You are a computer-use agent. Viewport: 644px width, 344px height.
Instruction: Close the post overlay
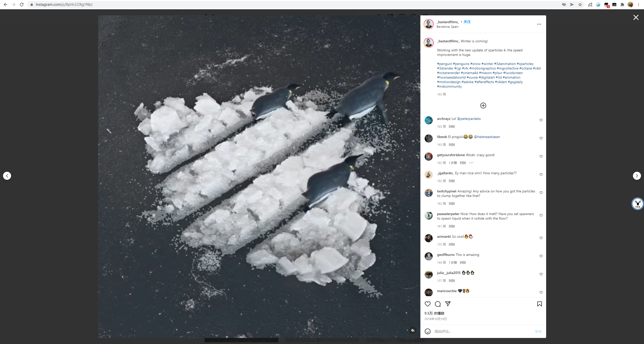coord(636,17)
